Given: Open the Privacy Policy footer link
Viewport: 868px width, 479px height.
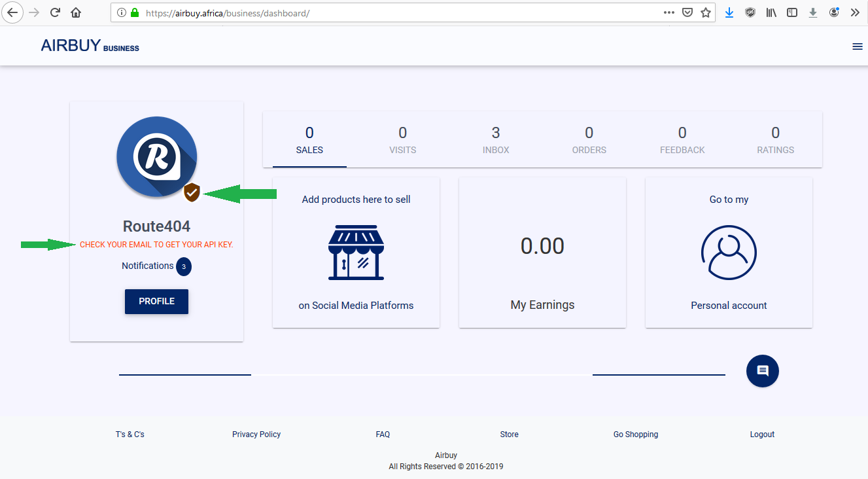Looking at the screenshot, I should tap(256, 435).
